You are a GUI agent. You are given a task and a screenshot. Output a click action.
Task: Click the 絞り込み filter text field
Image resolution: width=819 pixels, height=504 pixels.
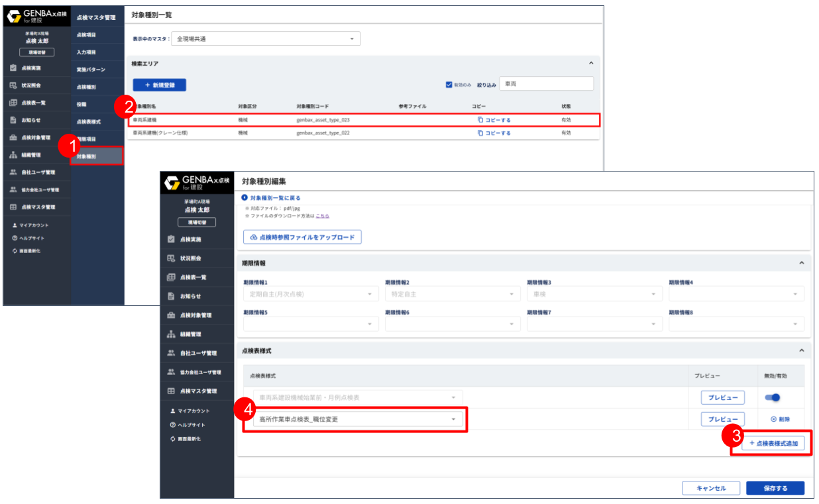tap(546, 84)
